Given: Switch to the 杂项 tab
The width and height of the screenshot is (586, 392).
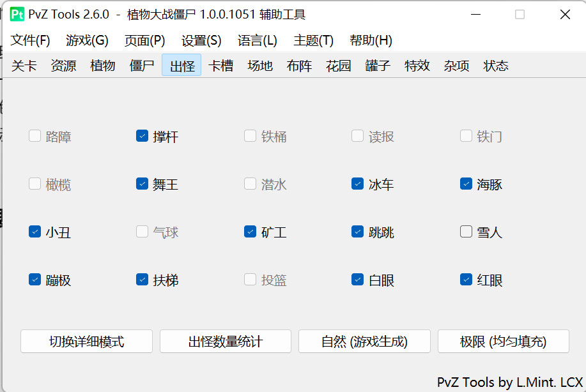Looking at the screenshot, I should [x=457, y=66].
